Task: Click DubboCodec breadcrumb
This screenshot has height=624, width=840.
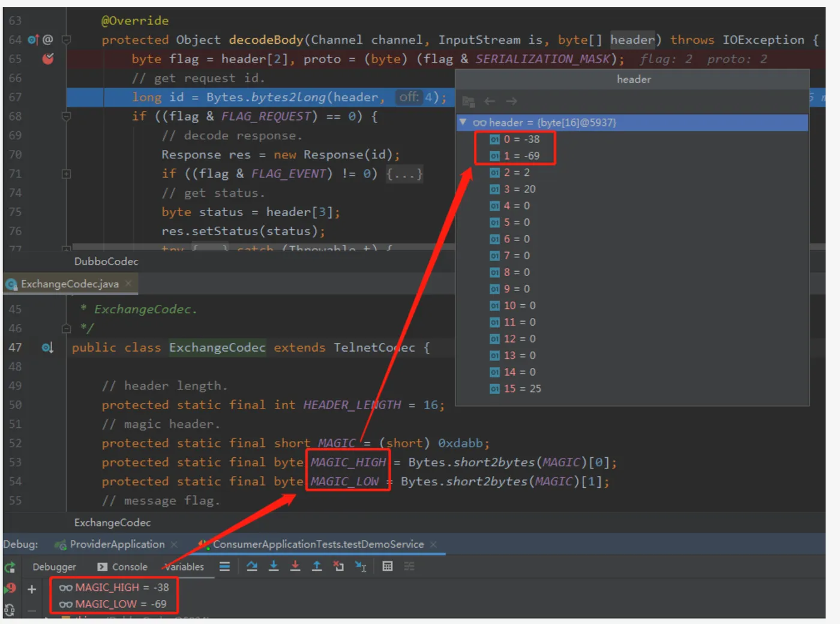Action: (x=106, y=262)
